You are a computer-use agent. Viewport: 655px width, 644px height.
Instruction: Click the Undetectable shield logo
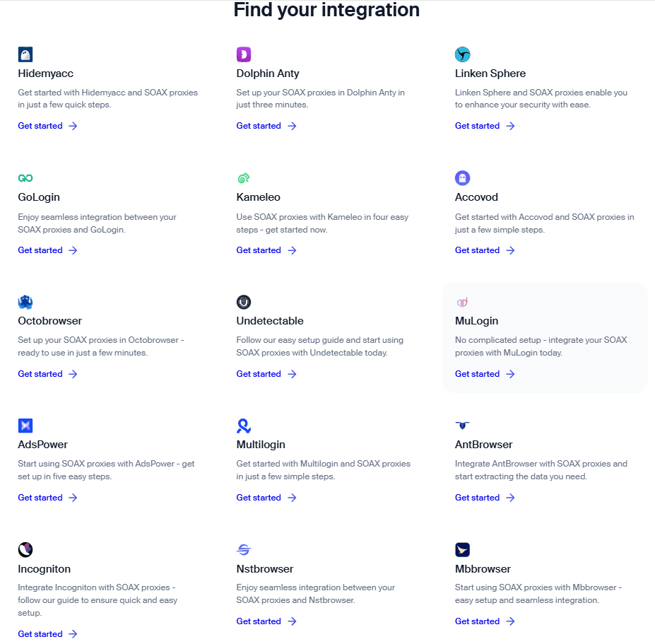pyautogui.click(x=244, y=302)
